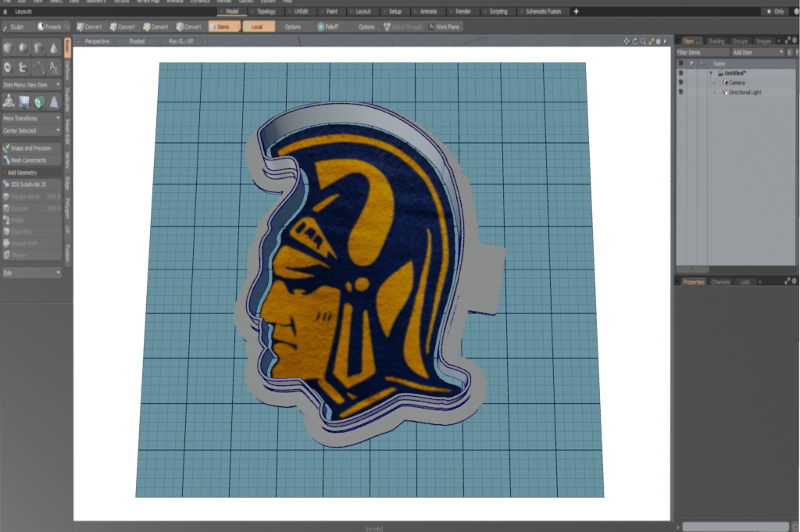Select the Sphere primitive tool
The height and width of the screenshot is (532, 800).
click(23, 48)
